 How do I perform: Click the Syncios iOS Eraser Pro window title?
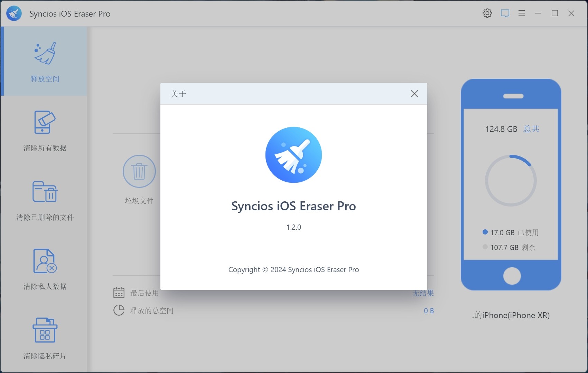point(70,14)
